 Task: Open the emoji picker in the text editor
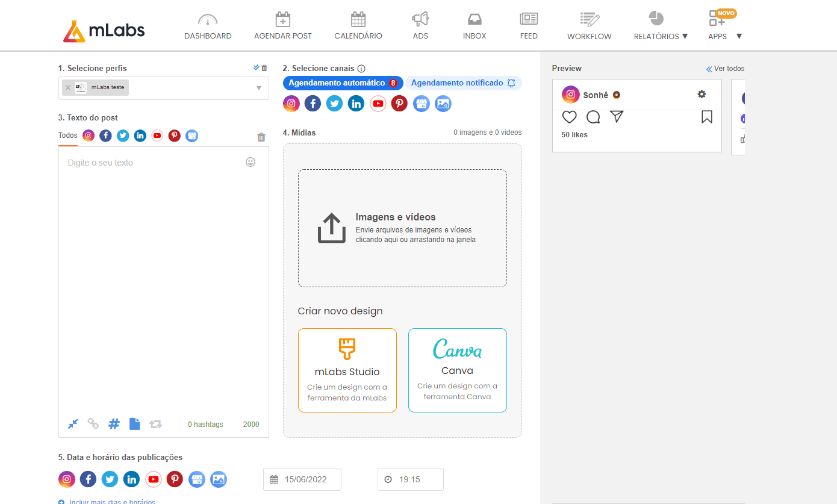pyautogui.click(x=250, y=162)
